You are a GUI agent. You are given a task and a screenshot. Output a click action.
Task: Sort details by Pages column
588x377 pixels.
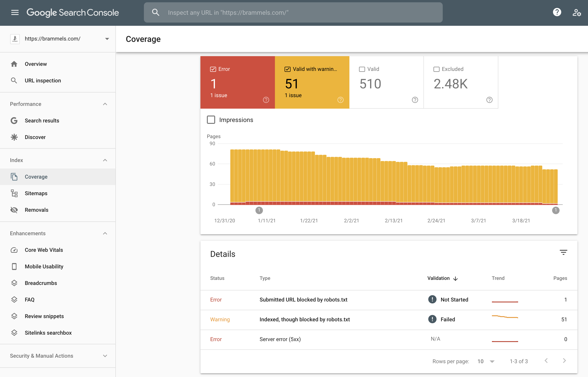coord(560,278)
